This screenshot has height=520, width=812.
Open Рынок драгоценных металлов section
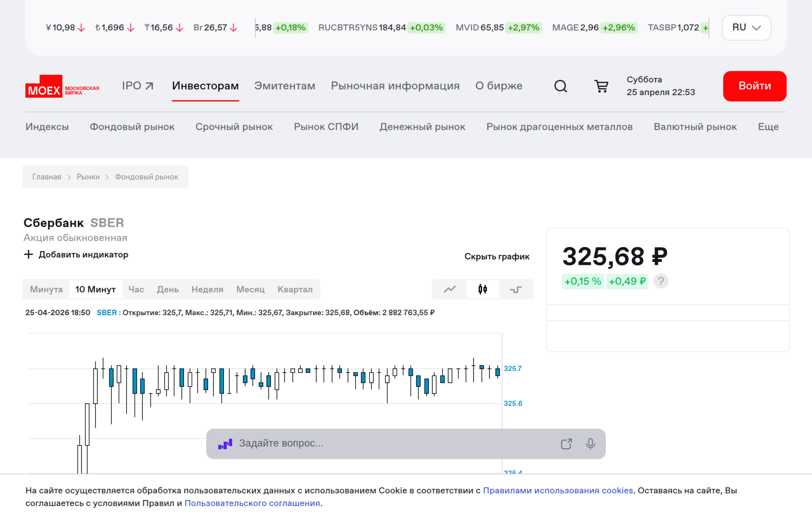coord(559,127)
